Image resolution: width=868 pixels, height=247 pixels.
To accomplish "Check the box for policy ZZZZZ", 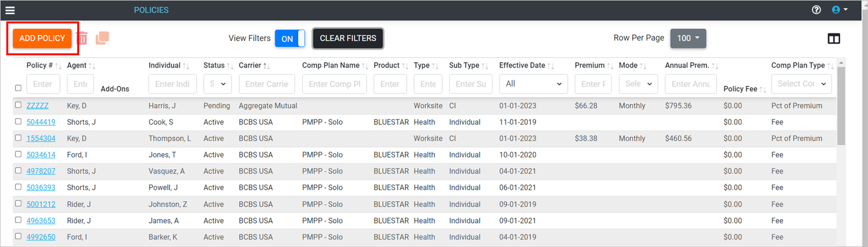I will coord(18,105).
